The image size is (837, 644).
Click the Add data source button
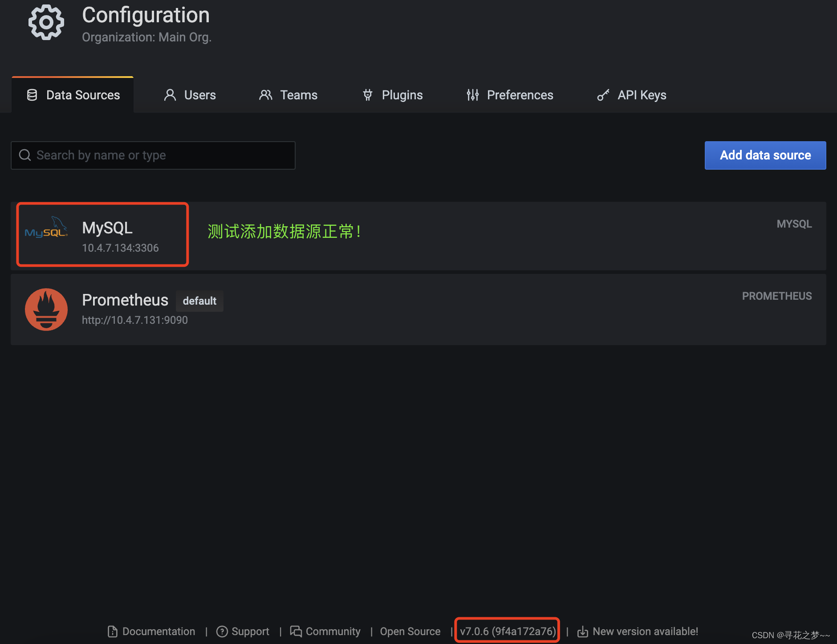(x=765, y=155)
